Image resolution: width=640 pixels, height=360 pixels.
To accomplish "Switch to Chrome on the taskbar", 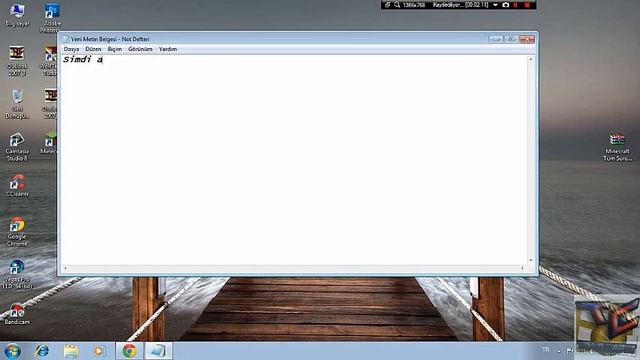I will click(129, 351).
